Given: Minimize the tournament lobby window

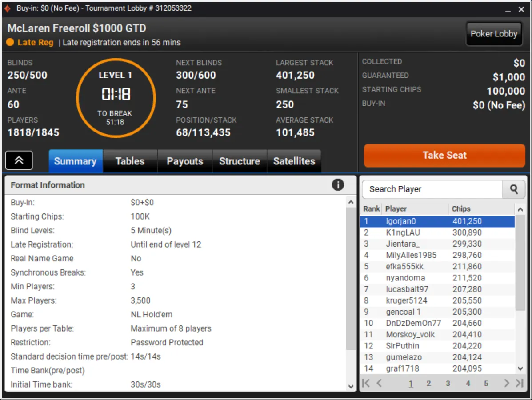Looking at the screenshot, I should pyautogui.click(x=508, y=9).
